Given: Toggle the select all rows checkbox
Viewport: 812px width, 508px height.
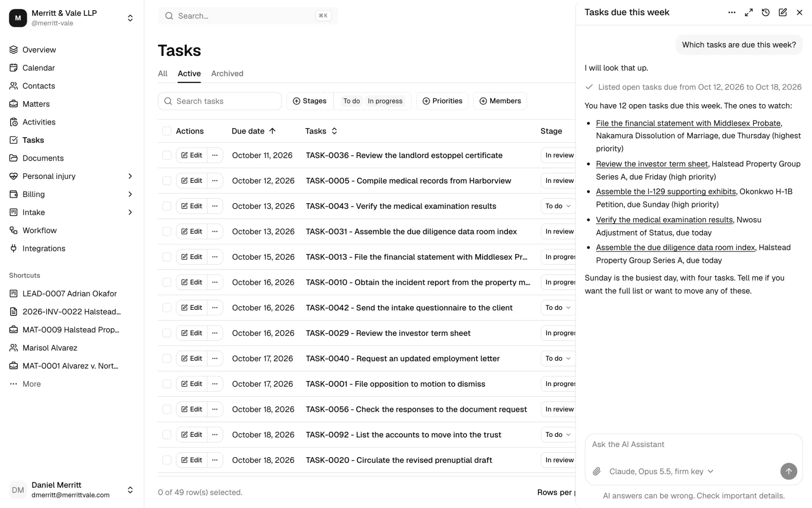Looking at the screenshot, I should click(167, 131).
